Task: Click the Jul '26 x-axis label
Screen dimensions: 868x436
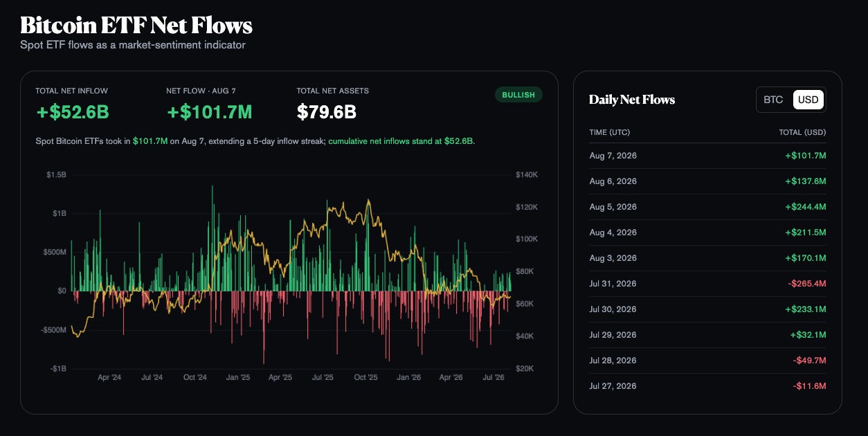Action: click(493, 378)
